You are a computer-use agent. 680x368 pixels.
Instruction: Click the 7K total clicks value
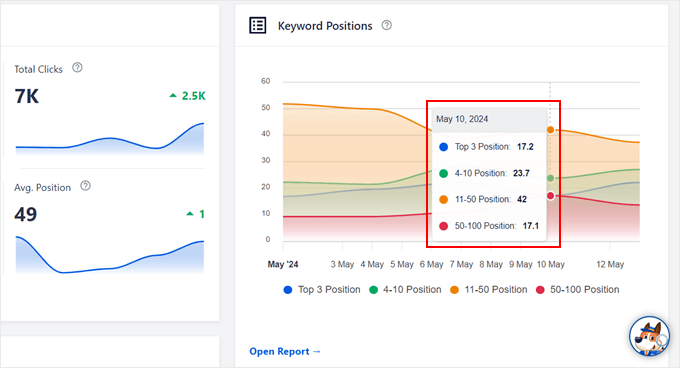[x=26, y=96]
